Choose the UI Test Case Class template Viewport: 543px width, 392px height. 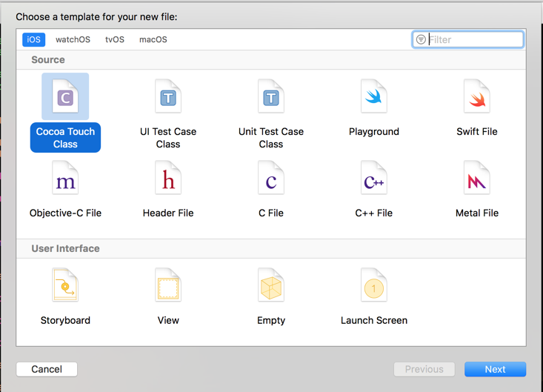click(x=168, y=97)
